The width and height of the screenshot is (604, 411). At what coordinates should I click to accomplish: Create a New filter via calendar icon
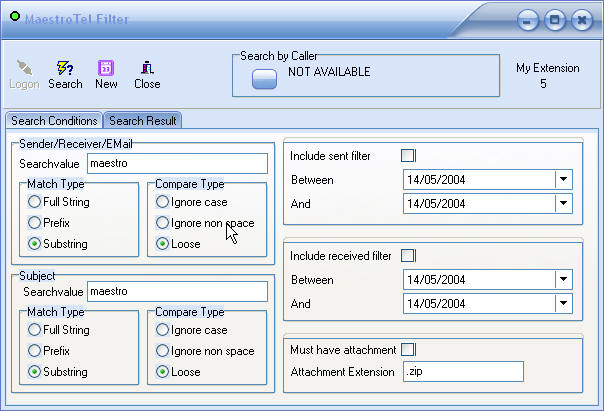pyautogui.click(x=106, y=68)
